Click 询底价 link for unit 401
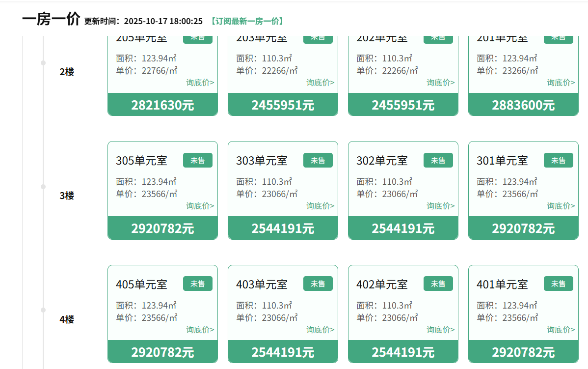The width and height of the screenshot is (588, 369). point(561,330)
